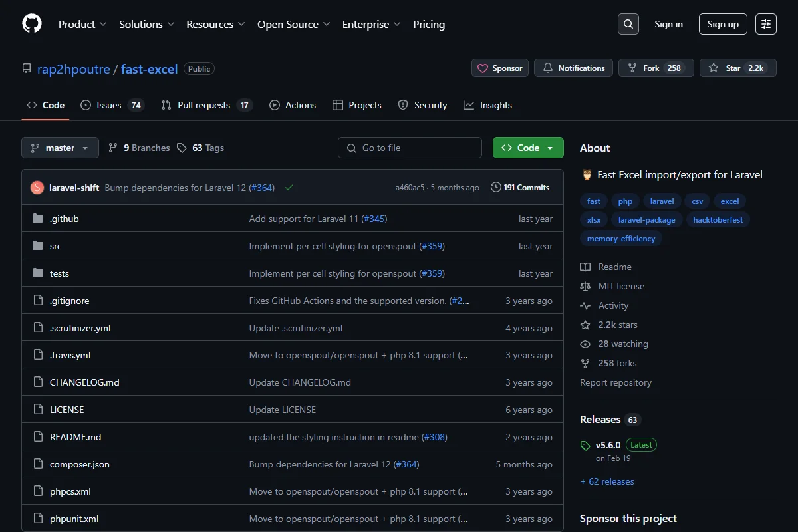Screen dimensions: 798x532
Task: Click the GitHub logo icon
Action: (32, 24)
